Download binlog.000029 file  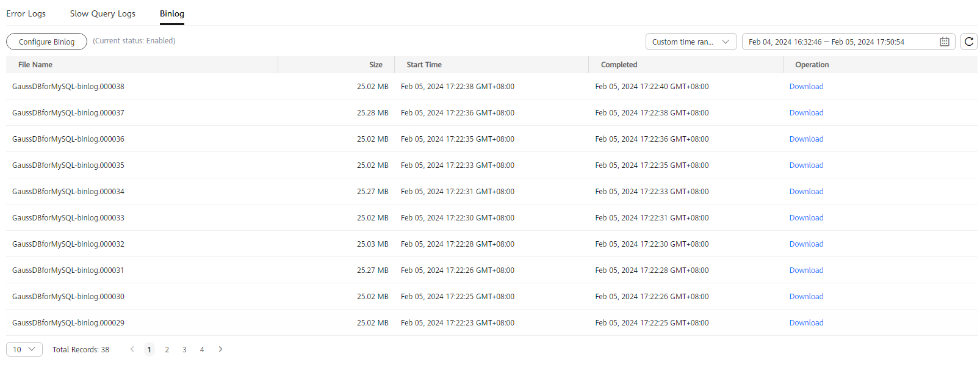pyautogui.click(x=806, y=323)
